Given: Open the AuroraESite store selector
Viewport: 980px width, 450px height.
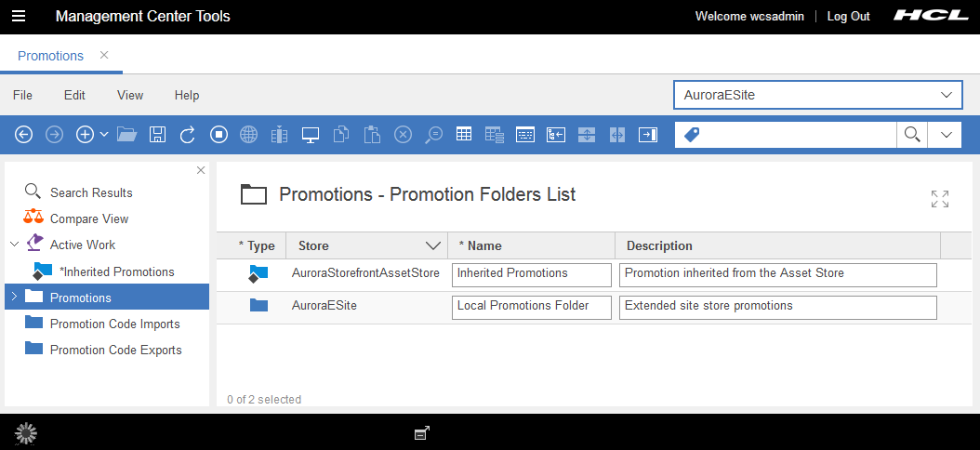Looking at the screenshot, I should tap(816, 95).
